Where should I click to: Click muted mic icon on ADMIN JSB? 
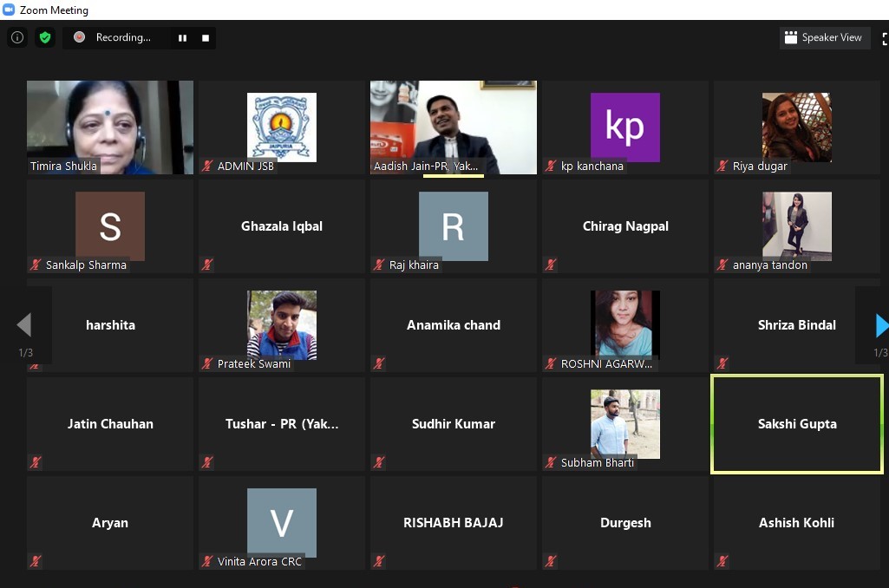click(207, 166)
